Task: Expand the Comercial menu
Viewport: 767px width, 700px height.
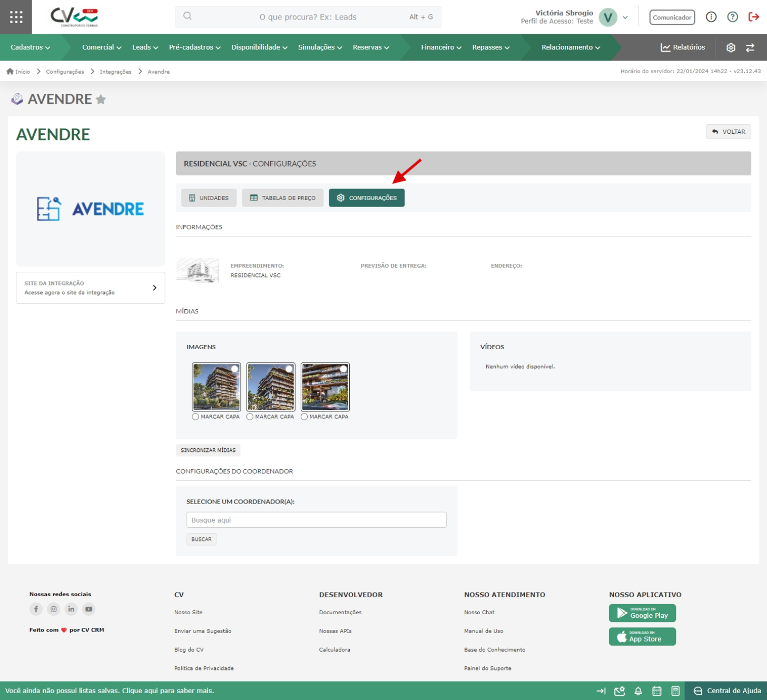Action: 102,47
